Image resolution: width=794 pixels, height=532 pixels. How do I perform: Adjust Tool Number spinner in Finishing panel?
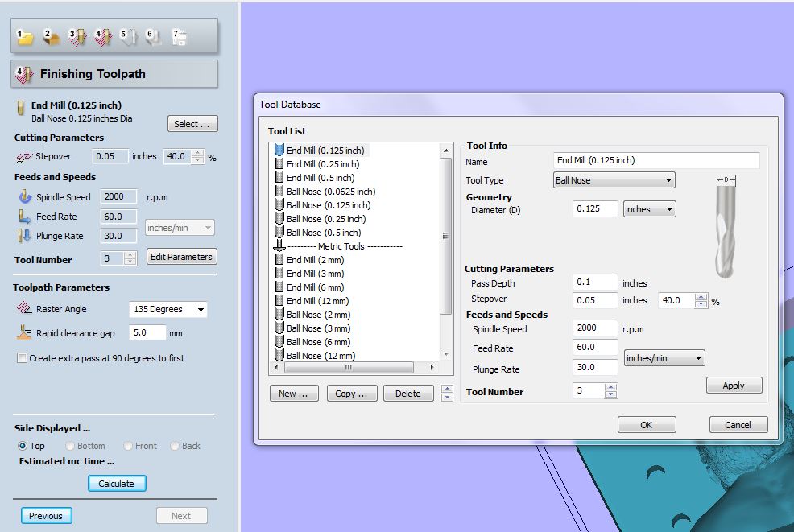(130, 258)
